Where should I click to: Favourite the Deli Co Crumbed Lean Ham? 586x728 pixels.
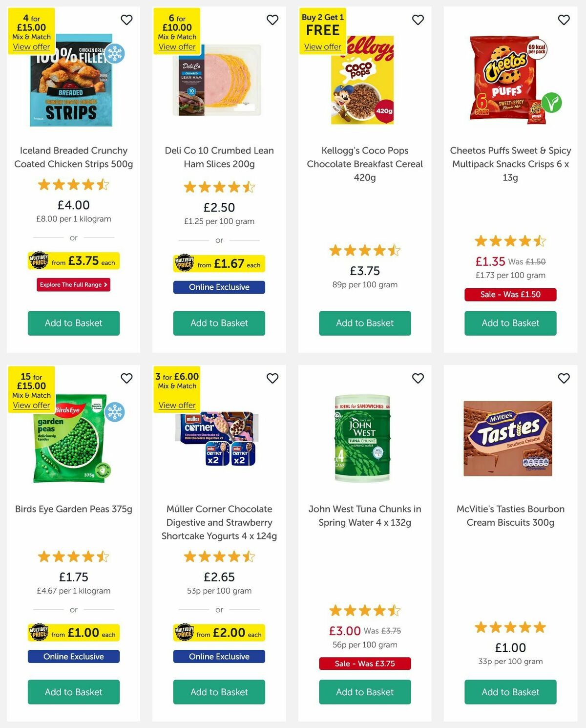point(272,20)
